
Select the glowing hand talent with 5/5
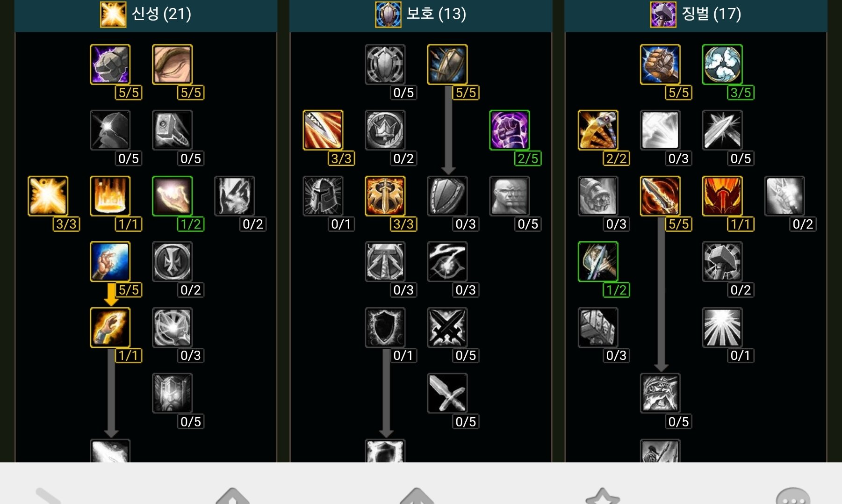110,262
